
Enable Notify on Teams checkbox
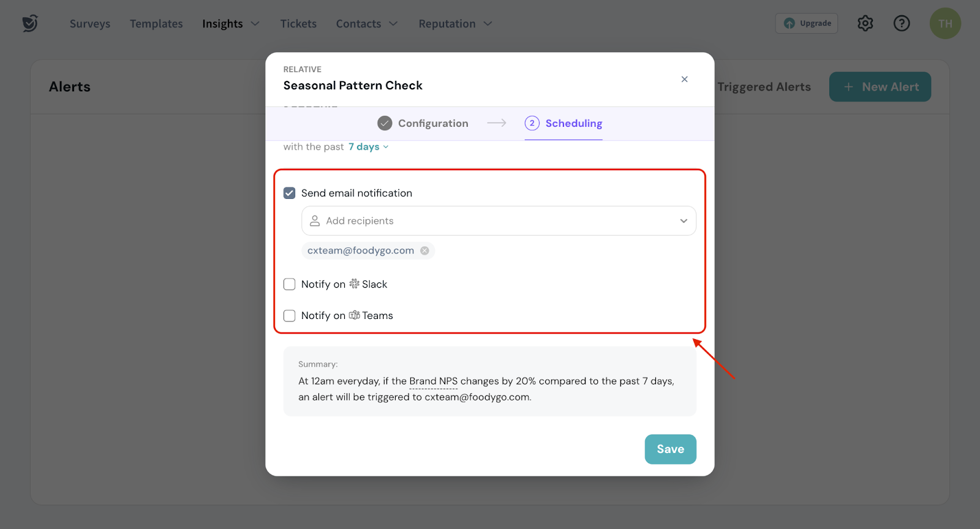click(290, 315)
